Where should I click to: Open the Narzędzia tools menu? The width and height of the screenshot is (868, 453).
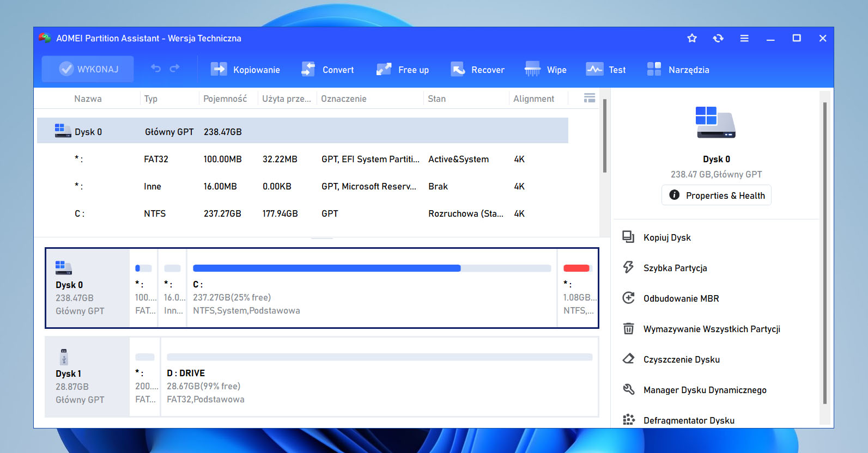pyautogui.click(x=678, y=70)
